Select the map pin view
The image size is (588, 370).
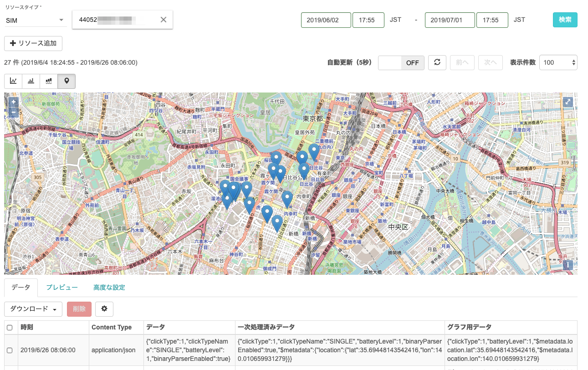point(67,81)
